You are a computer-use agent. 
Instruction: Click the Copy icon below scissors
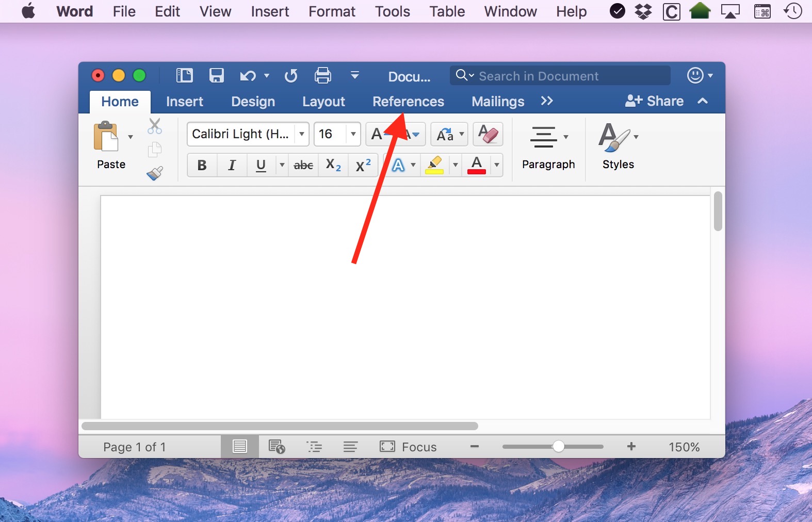pyautogui.click(x=154, y=150)
